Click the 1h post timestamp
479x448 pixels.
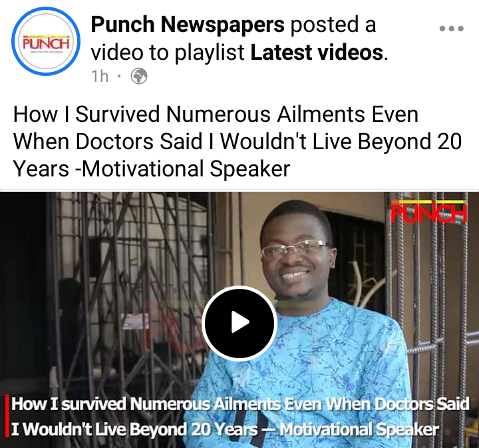pyautogui.click(x=100, y=76)
